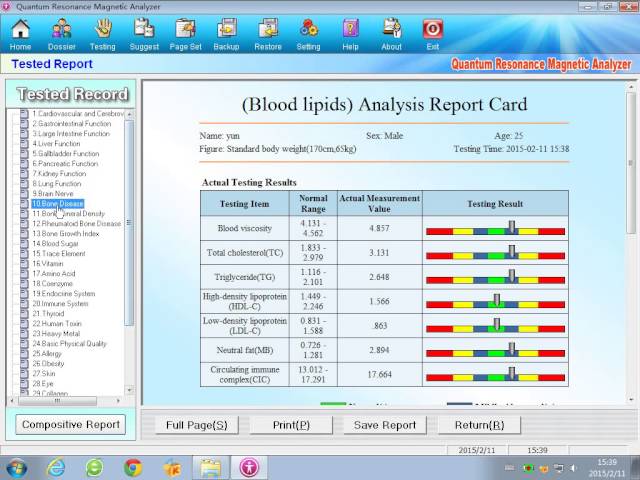
Task: Click down arrow of report scrollbar
Action: [631, 400]
